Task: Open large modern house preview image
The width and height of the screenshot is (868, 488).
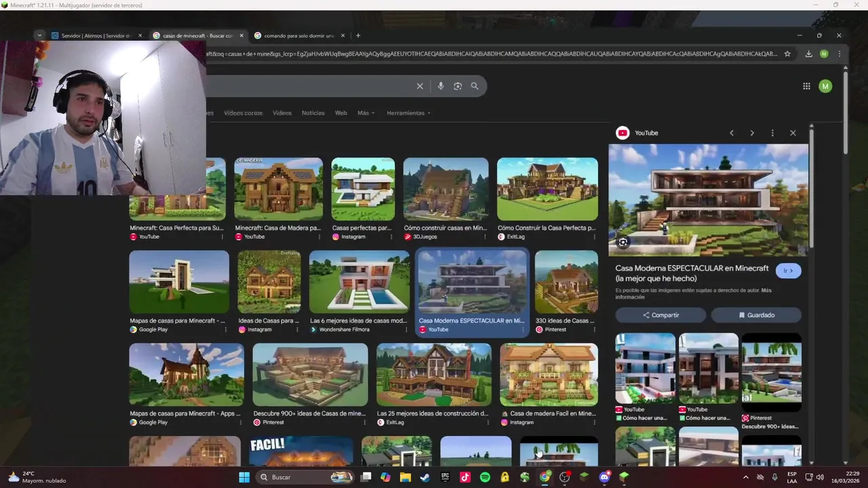Action: tap(708, 200)
